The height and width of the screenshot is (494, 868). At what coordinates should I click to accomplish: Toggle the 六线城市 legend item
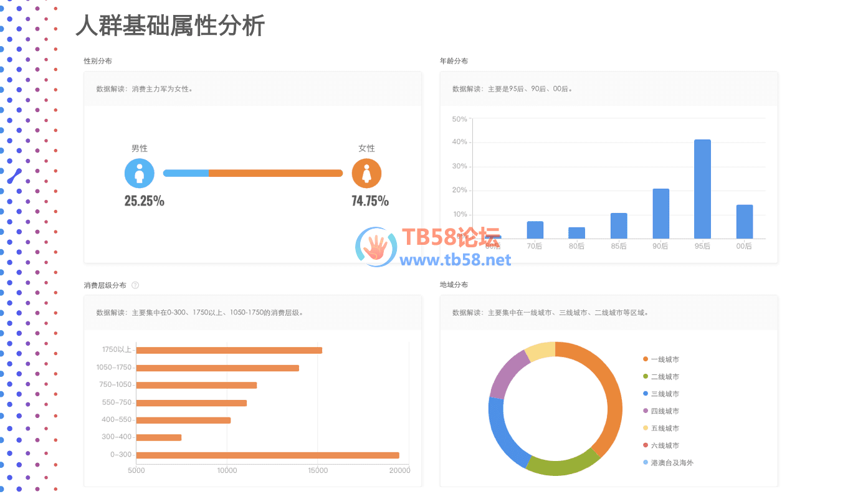664,445
